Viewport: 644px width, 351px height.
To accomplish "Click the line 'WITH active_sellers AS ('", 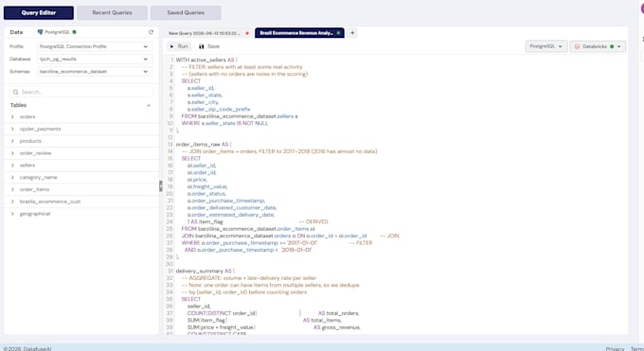I will click(206, 60).
